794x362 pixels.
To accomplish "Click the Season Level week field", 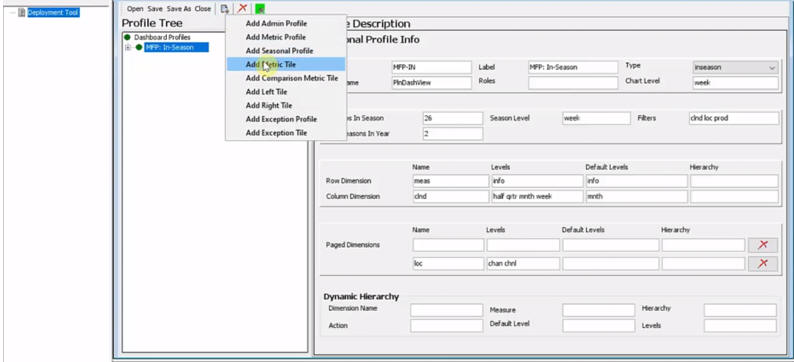I will tap(596, 118).
